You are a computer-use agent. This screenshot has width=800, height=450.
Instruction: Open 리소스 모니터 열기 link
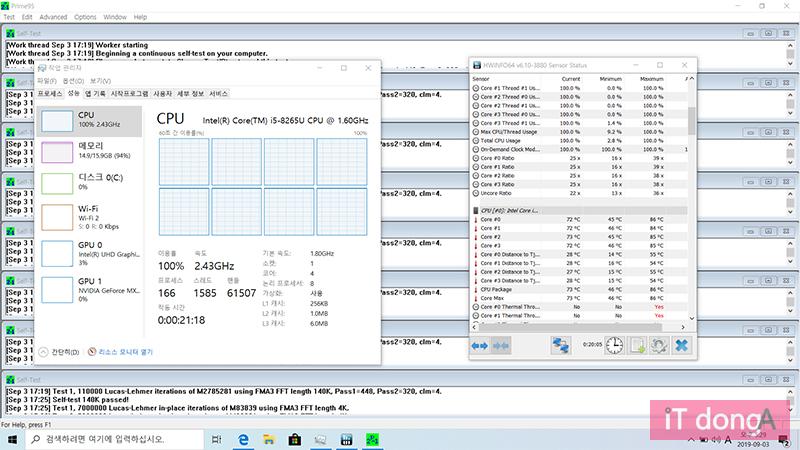pos(126,352)
